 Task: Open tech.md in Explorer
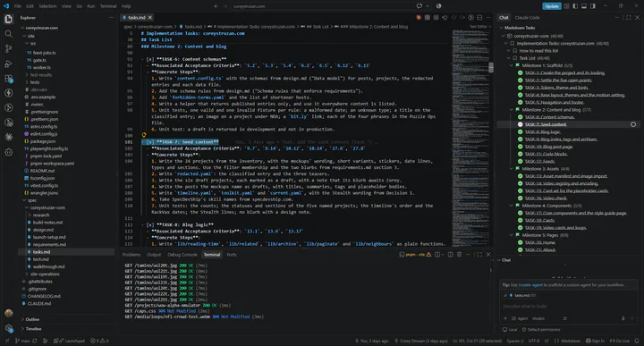point(40,259)
